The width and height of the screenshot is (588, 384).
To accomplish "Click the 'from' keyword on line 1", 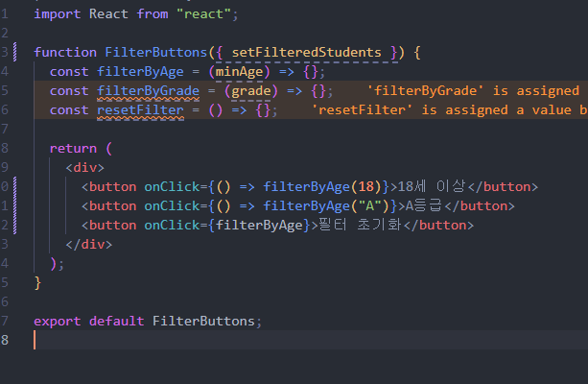I will (x=153, y=14).
